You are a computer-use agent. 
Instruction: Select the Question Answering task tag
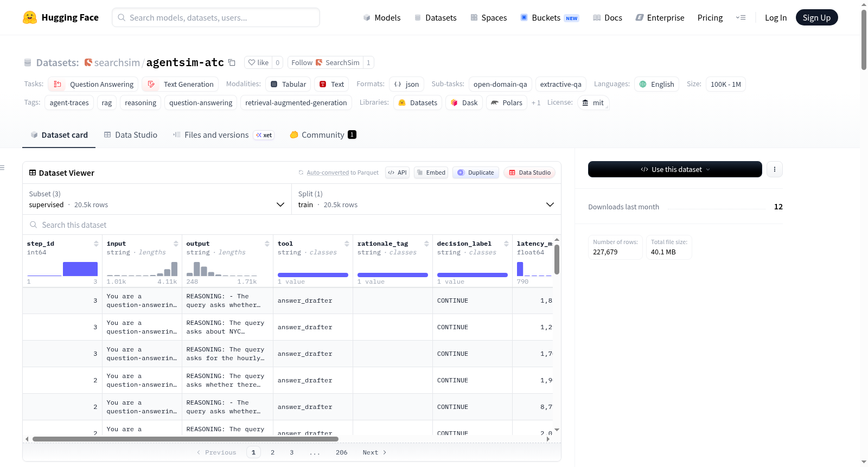coord(93,84)
